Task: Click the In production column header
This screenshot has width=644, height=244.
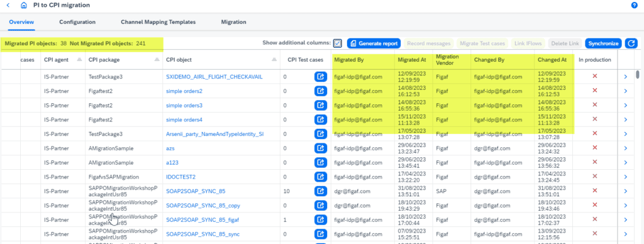Action: point(595,60)
